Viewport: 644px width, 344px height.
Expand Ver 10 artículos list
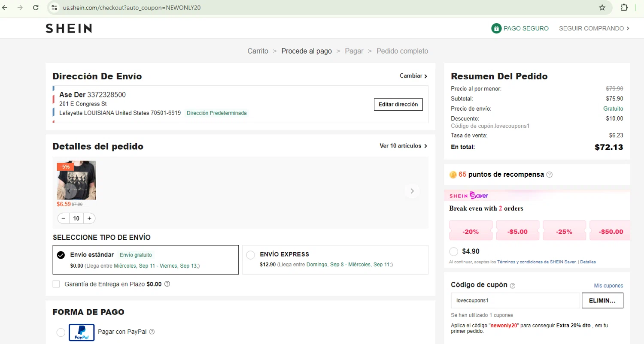point(404,146)
